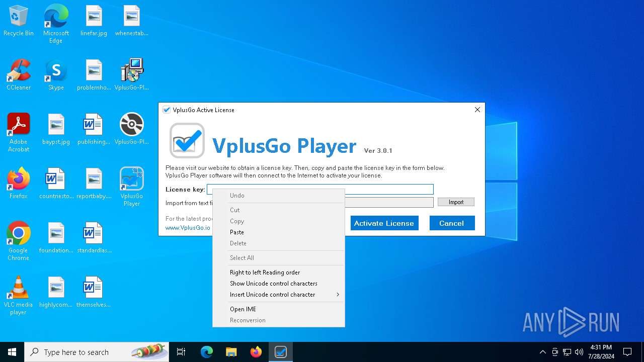Select problemho... file on desktop
The width and height of the screenshot is (644, 362).
[x=94, y=75]
